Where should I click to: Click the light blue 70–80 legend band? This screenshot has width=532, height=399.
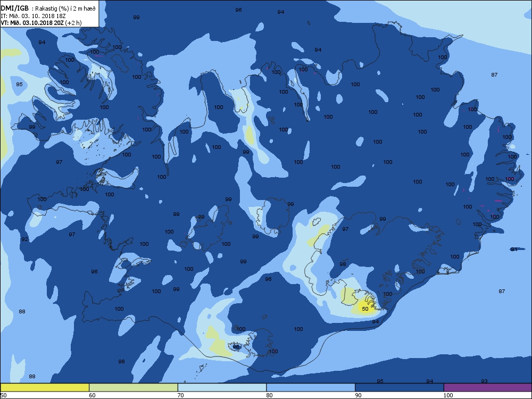(222, 387)
